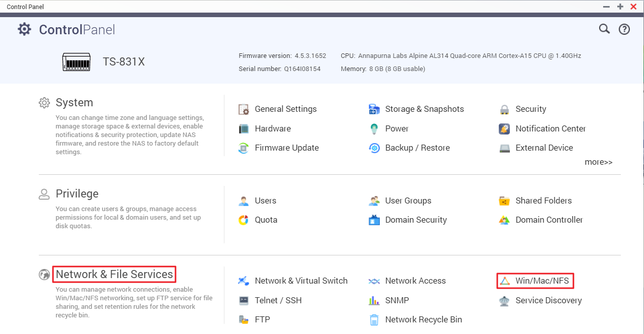Expand System items with more>>
Image resolution: width=644 pixels, height=334 pixels.
[x=599, y=162]
